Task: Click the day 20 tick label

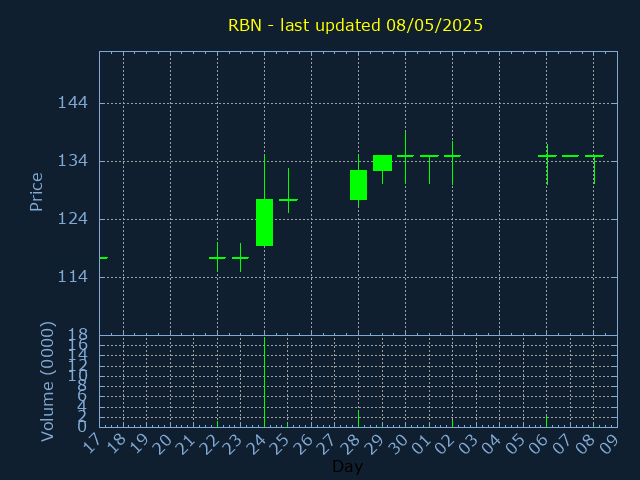Action: tap(162, 443)
